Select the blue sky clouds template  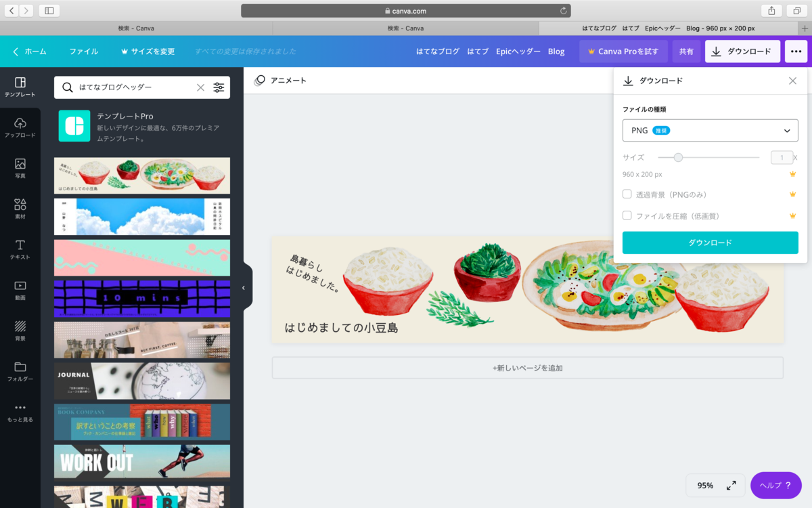(142, 216)
